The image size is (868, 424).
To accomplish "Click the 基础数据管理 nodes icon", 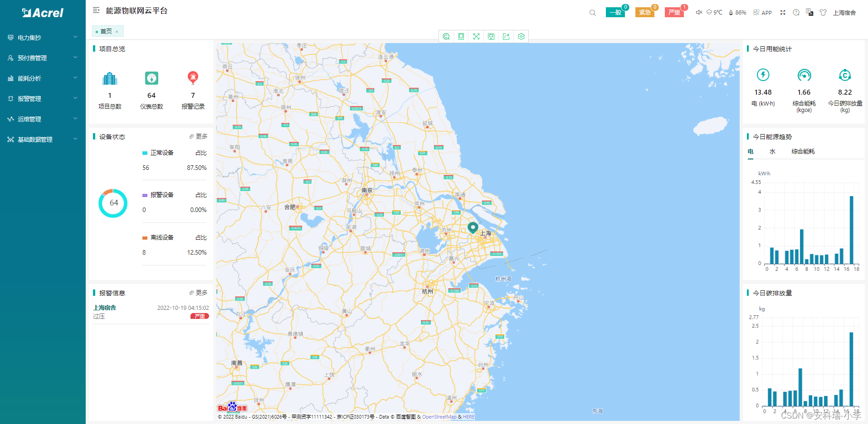I will pos(10,140).
